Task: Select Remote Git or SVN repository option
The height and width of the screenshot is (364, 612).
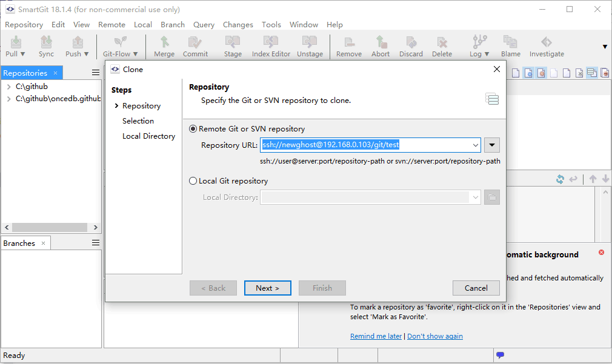Action: click(193, 129)
